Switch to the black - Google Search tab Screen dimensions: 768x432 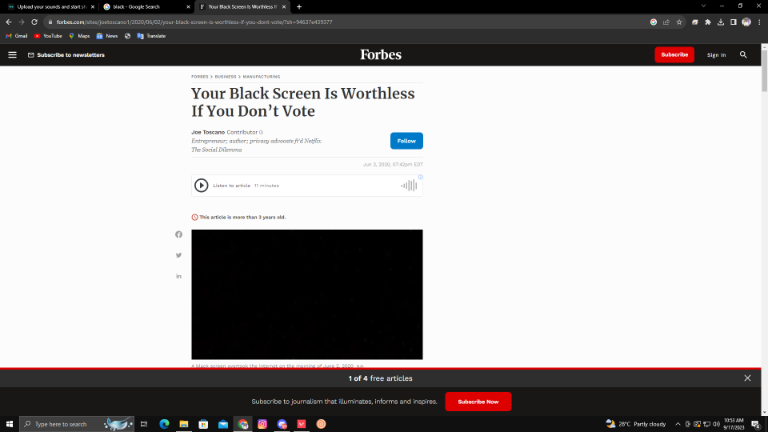tap(146, 7)
